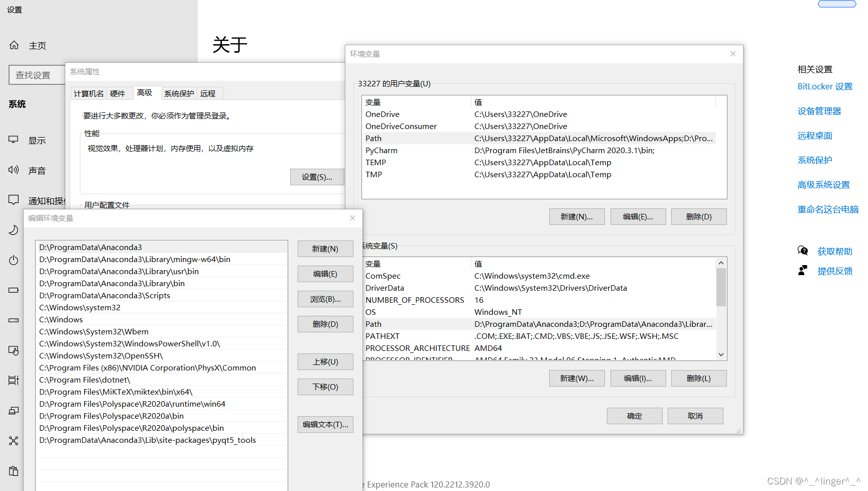Open the Storage drive icon
Viewport: 868px width, 491px height.
click(14, 320)
